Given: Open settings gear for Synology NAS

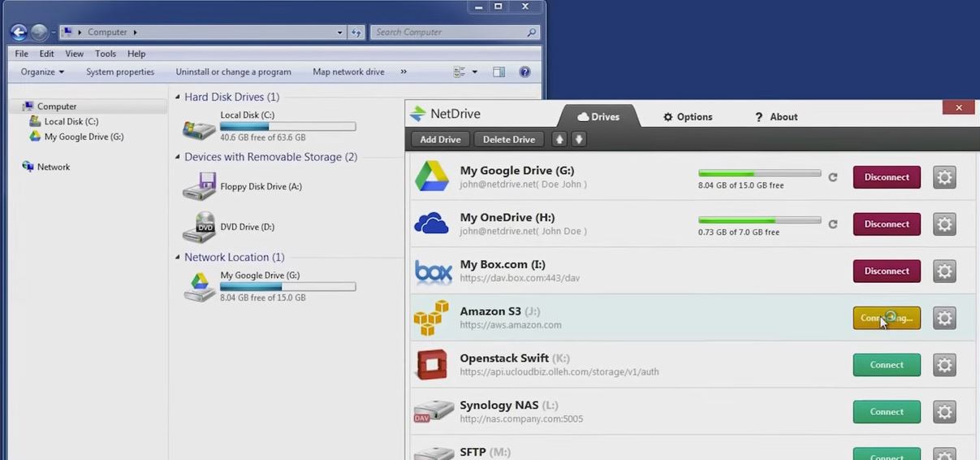Looking at the screenshot, I should point(944,412).
